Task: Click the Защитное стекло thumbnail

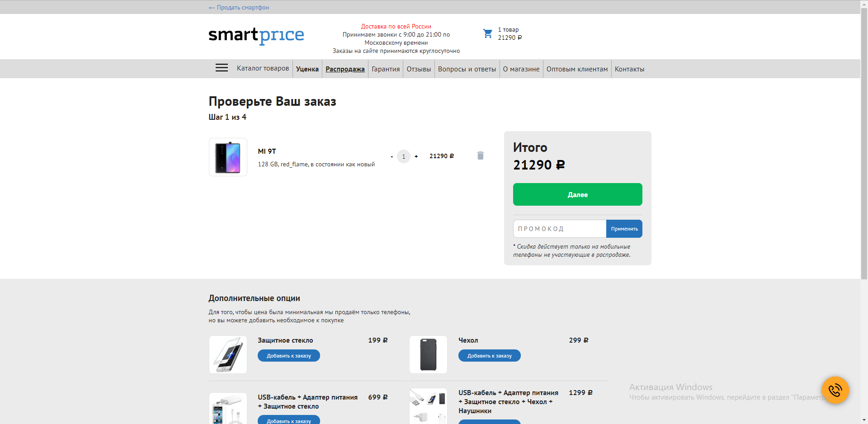Action: (x=228, y=354)
